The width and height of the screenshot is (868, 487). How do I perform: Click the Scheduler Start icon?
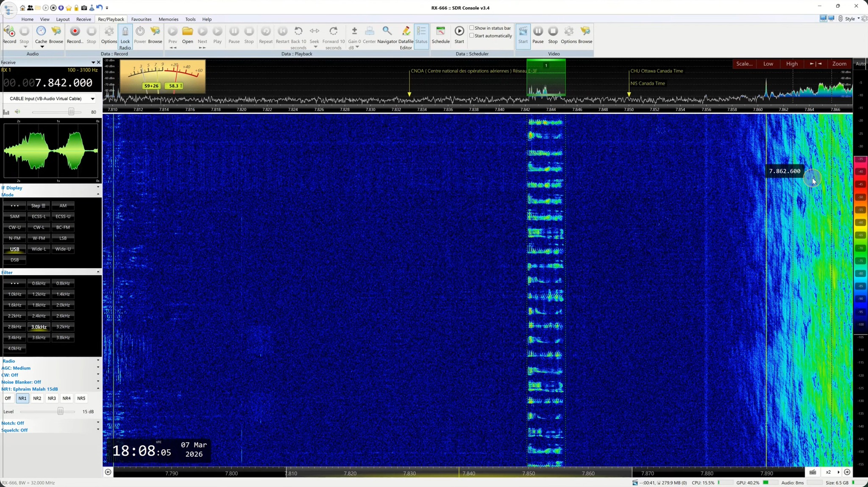click(459, 31)
